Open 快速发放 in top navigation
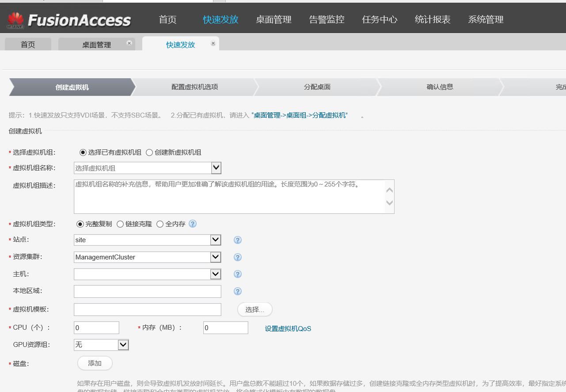The image size is (566, 392). tap(221, 19)
